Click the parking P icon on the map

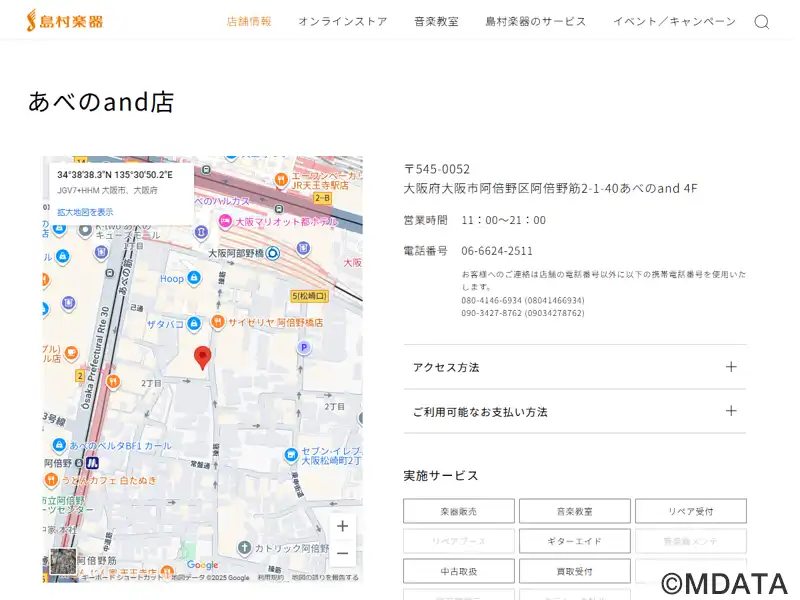(x=304, y=348)
